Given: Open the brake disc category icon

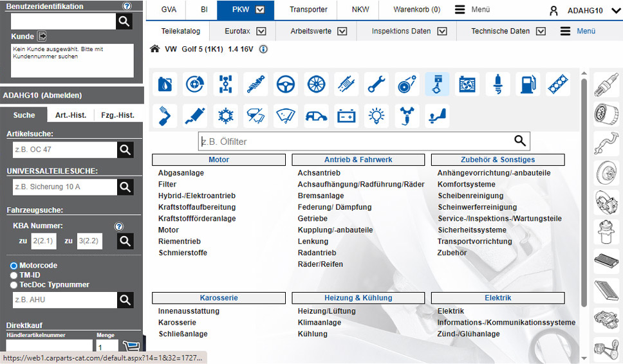Looking at the screenshot, I should click(x=195, y=84).
